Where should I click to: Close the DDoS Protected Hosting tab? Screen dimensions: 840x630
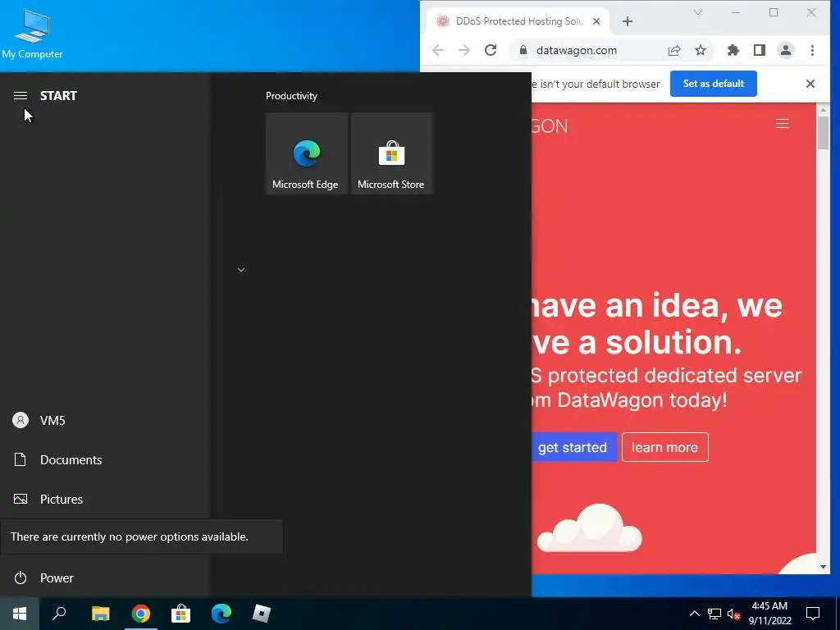tap(596, 21)
